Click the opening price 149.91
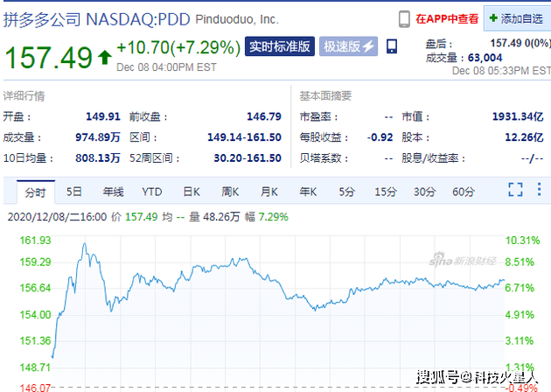The image size is (551, 392). (103, 116)
